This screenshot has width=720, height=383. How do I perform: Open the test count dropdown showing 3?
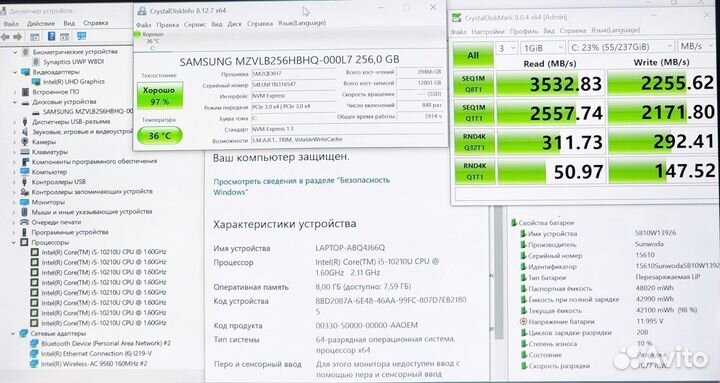tap(506, 47)
